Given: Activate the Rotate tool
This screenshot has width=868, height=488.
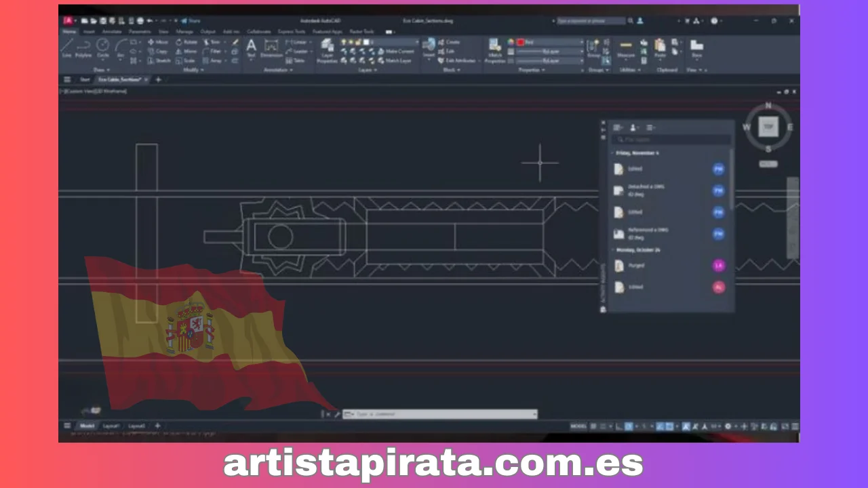Looking at the screenshot, I should tap(188, 43).
